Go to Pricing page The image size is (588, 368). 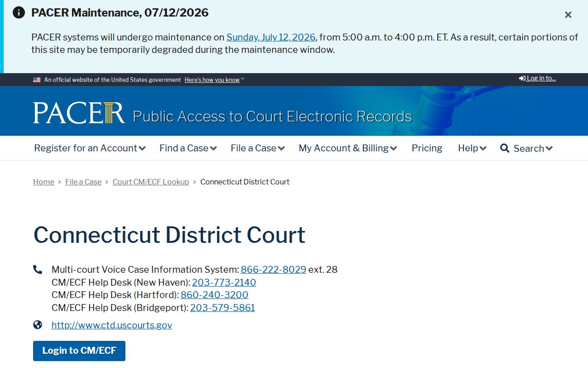pyautogui.click(x=427, y=148)
